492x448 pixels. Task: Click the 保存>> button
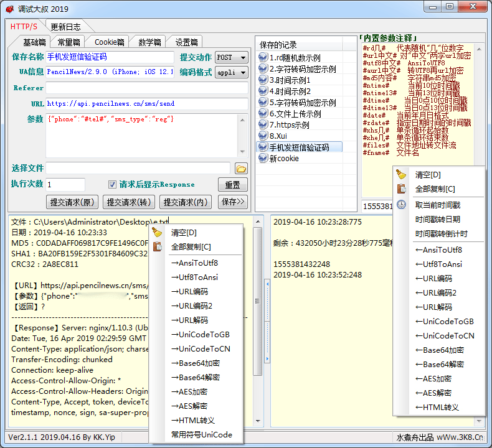coord(233,202)
